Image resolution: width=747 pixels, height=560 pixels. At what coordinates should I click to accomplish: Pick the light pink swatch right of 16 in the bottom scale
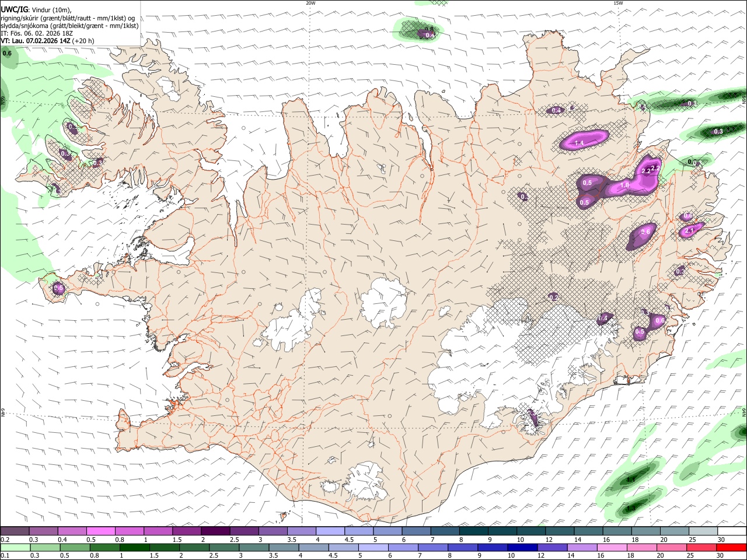click(x=611, y=547)
